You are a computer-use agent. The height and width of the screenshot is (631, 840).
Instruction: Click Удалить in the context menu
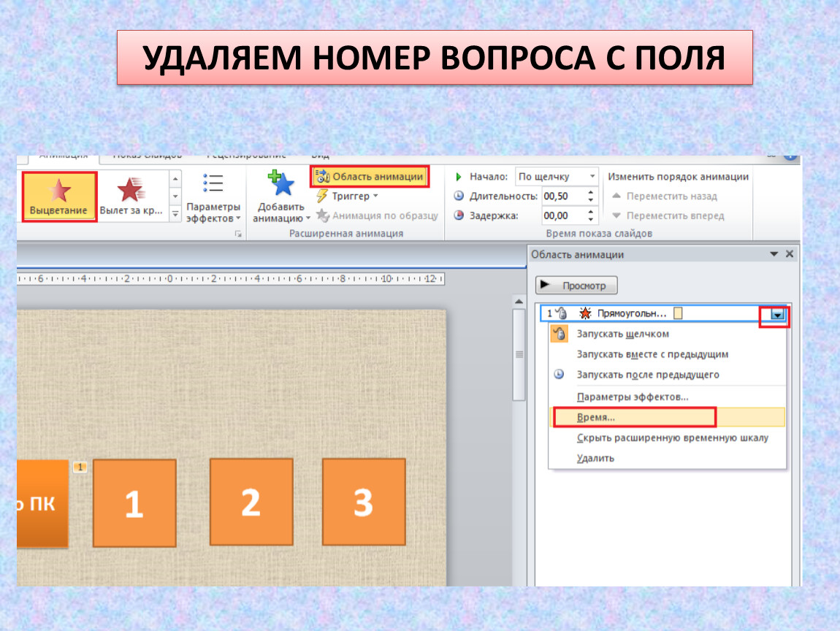click(595, 458)
